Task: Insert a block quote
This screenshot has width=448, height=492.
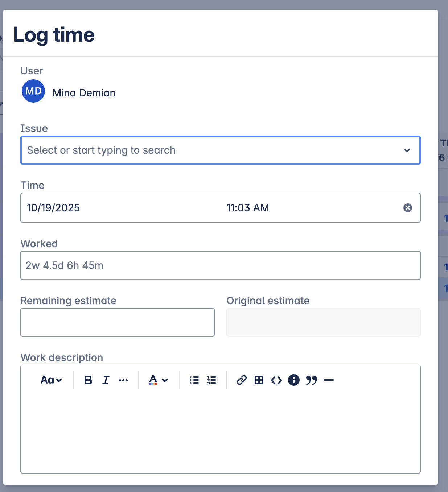Action: pyautogui.click(x=311, y=380)
